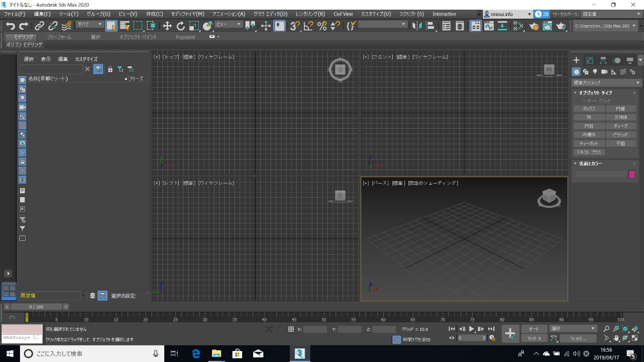Click the ボックス button
The image size is (644, 362).
[x=589, y=109]
